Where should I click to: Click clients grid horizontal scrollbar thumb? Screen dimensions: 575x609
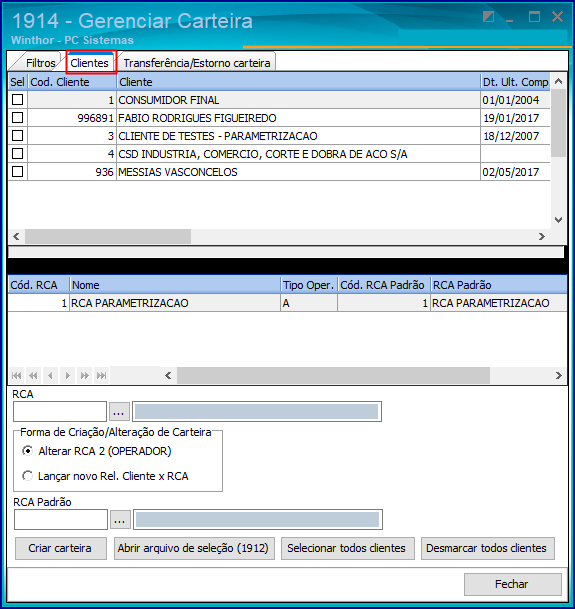[x=108, y=236]
